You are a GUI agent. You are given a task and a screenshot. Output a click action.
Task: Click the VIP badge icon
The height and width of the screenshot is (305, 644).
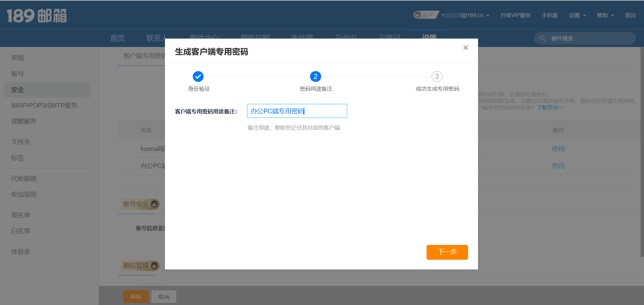tap(425, 15)
